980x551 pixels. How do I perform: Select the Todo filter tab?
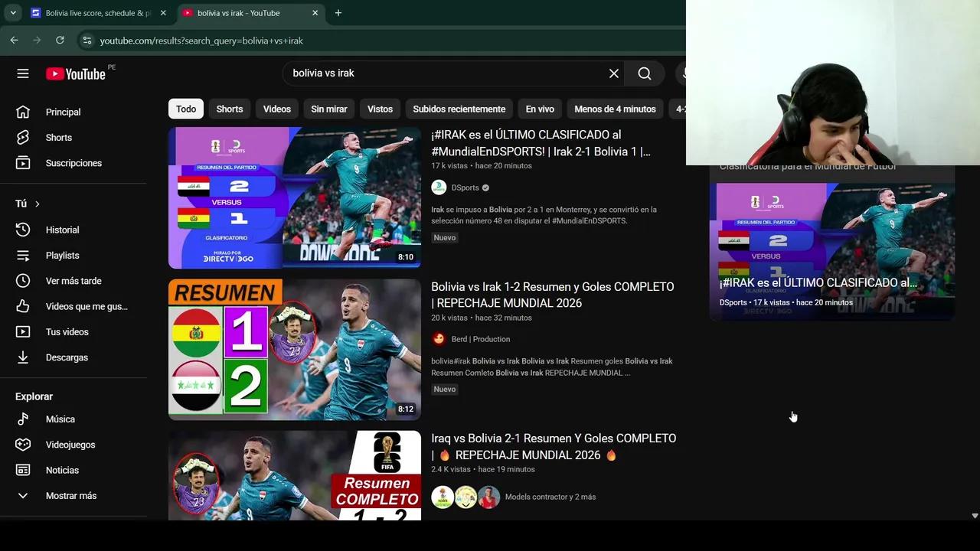click(x=185, y=109)
